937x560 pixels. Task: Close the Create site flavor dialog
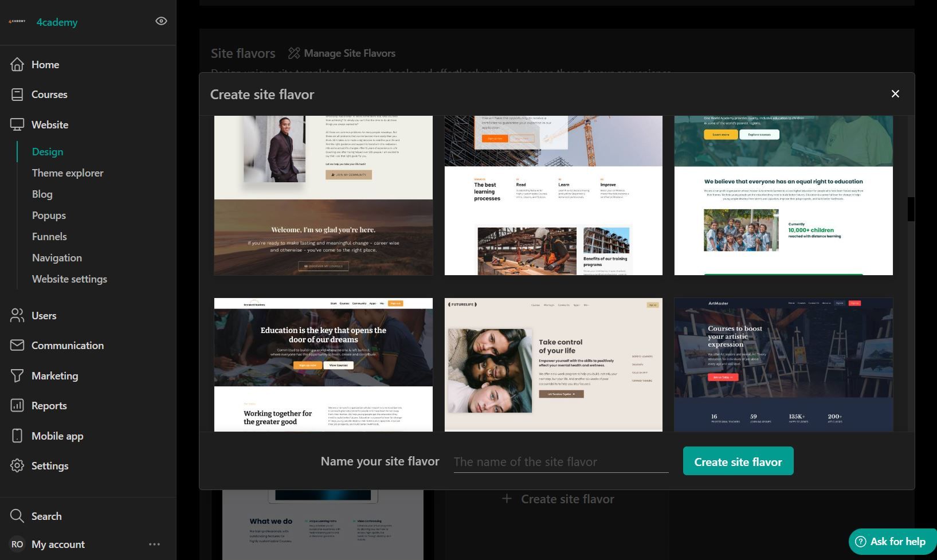[x=895, y=93]
